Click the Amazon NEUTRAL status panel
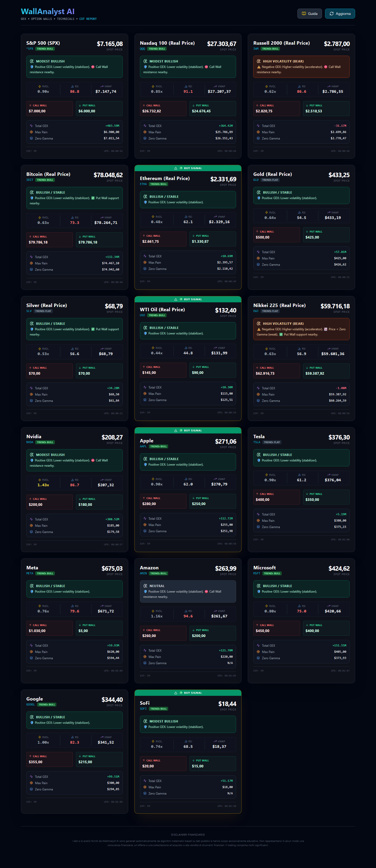Viewport: 376px width, 868px height. (188, 591)
